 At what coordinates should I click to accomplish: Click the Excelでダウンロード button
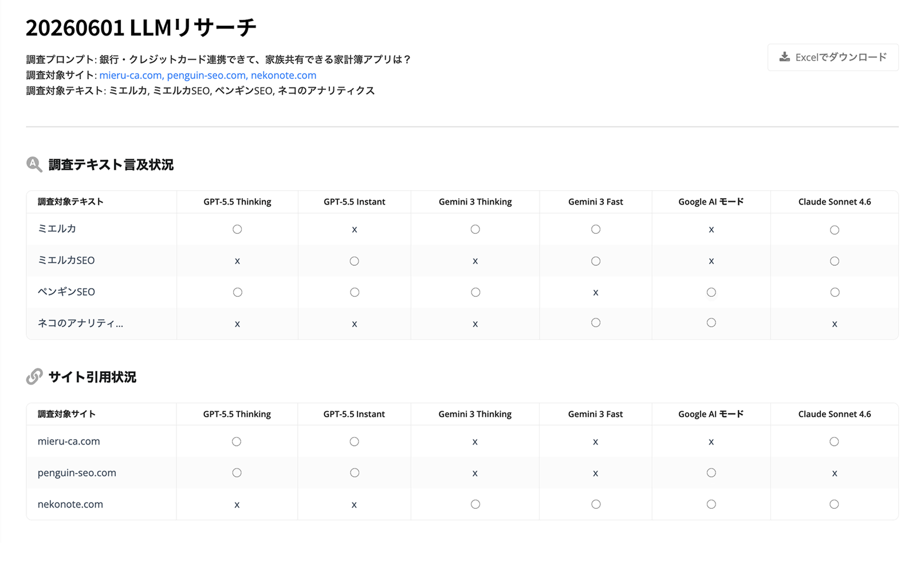point(832,57)
